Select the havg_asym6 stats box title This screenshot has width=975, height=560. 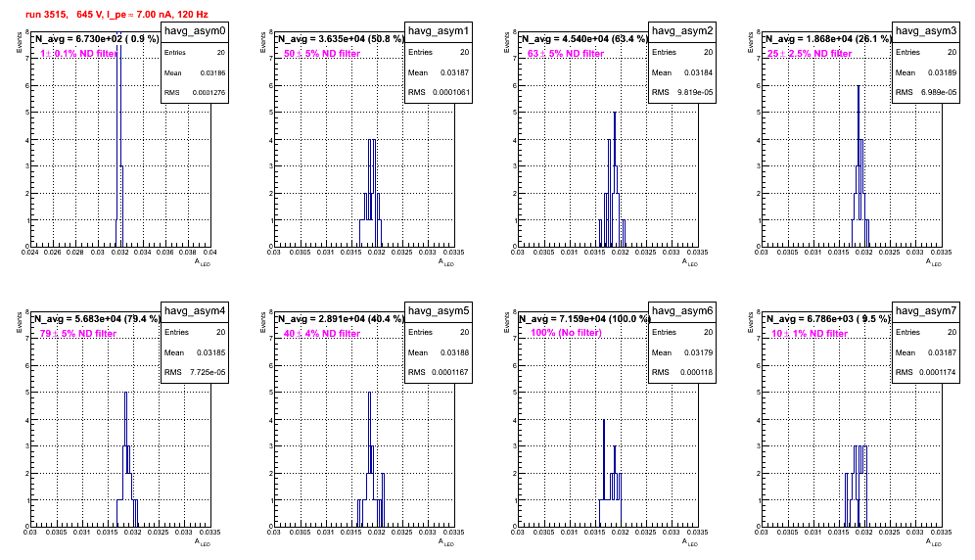coord(682,311)
